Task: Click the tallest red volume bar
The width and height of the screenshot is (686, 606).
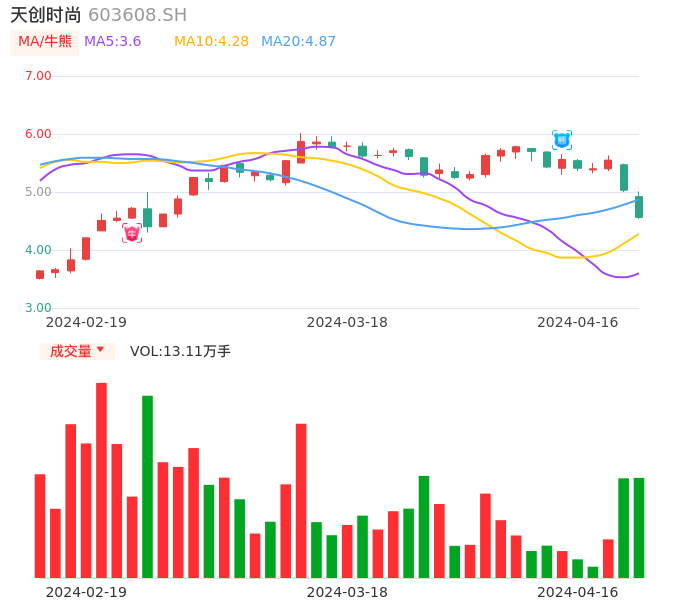Action: 102,480
